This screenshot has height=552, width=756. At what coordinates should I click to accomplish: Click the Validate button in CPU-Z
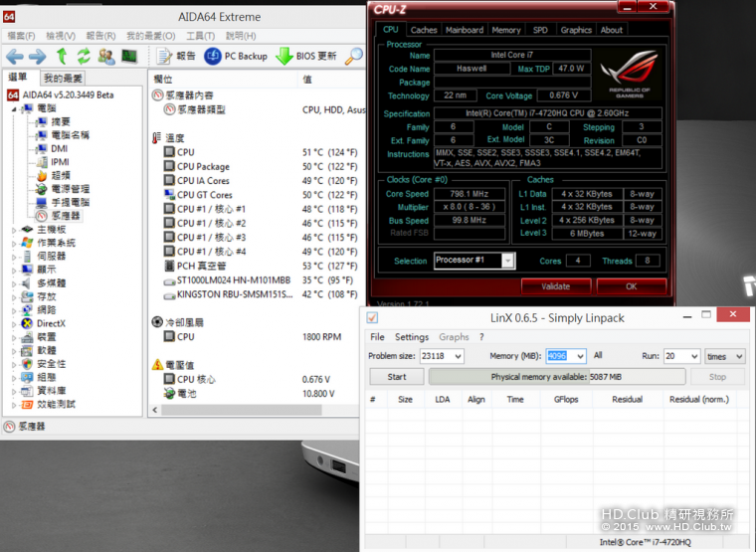(x=555, y=285)
